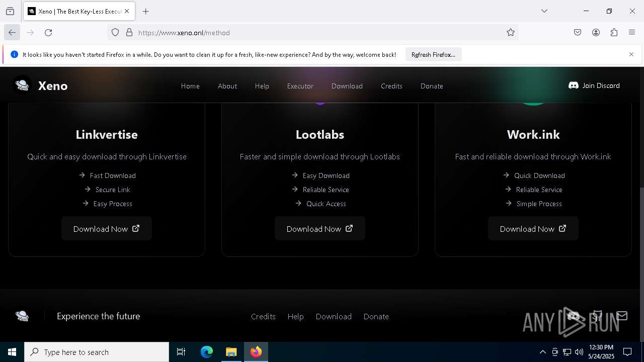
Task: Click the taskbar clock showing 12:30 PM
Action: 601,352
